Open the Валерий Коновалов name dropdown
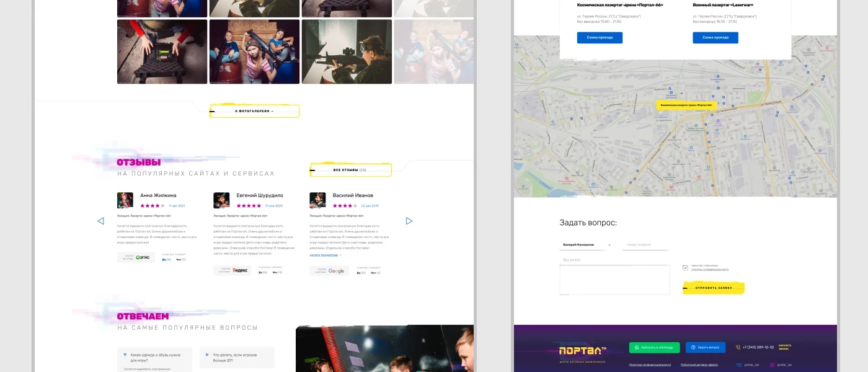Image resolution: width=868 pixels, height=372 pixels. tap(585, 245)
